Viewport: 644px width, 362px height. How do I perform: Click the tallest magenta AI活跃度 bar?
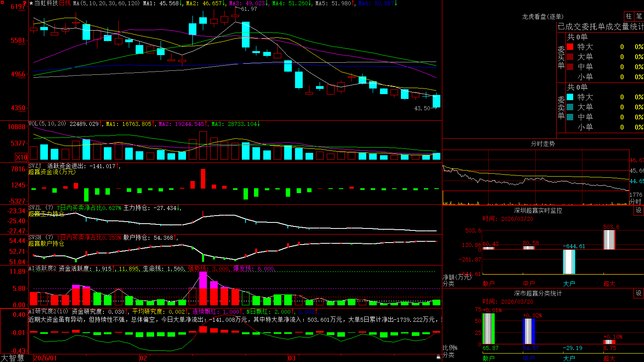(x=203, y=280)
